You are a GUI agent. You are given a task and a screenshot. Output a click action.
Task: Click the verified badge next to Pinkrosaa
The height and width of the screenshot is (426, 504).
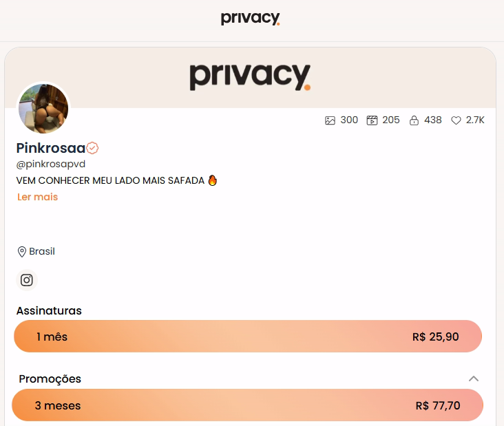tap(92, 148)
